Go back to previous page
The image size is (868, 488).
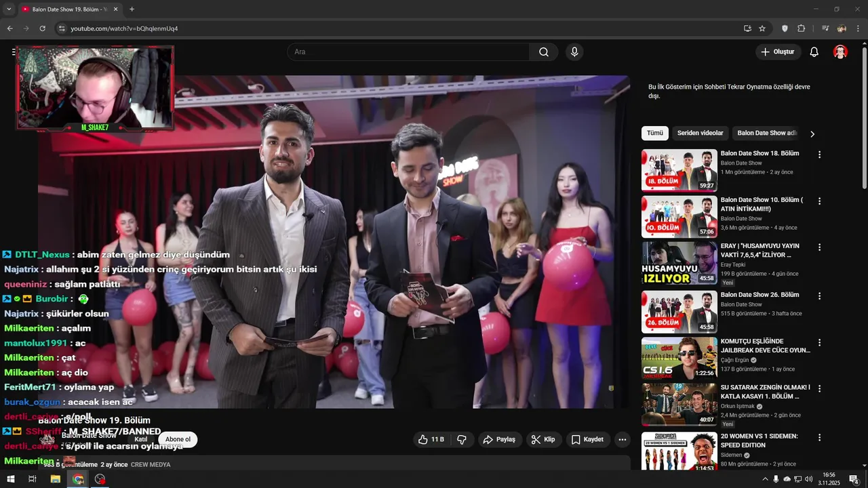coord(9,28)
